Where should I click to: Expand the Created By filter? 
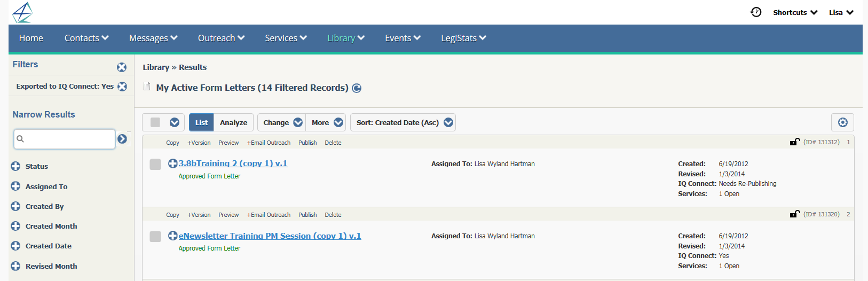(x=15, y=206)
